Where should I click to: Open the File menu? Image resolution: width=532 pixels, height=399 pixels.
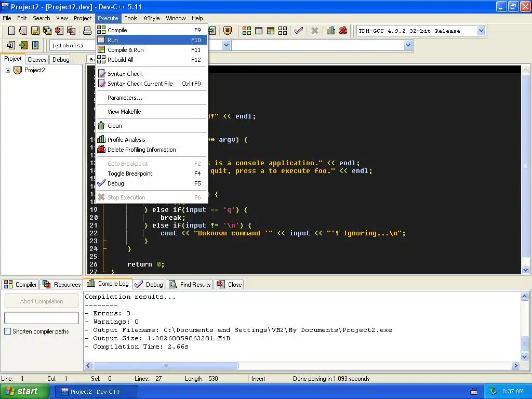coord(7,18)
